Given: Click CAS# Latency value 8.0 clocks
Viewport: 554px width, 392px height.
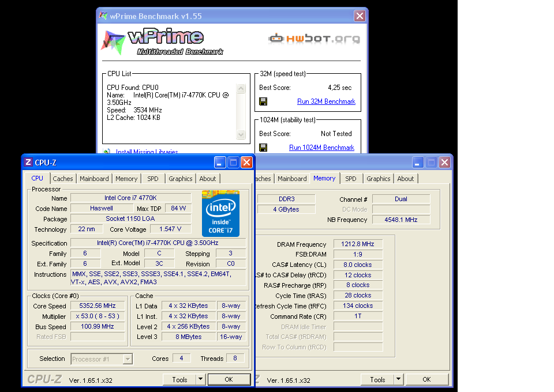Looking at the screenshot, I should pyautogui.click(x=358, y=265).
